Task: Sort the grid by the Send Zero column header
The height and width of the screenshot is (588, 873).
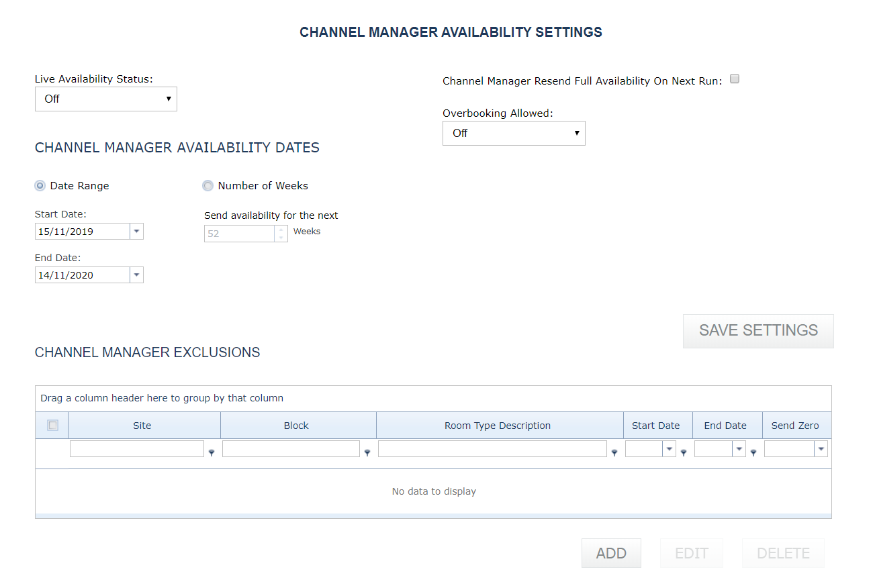Action: [x=796, y=425]
